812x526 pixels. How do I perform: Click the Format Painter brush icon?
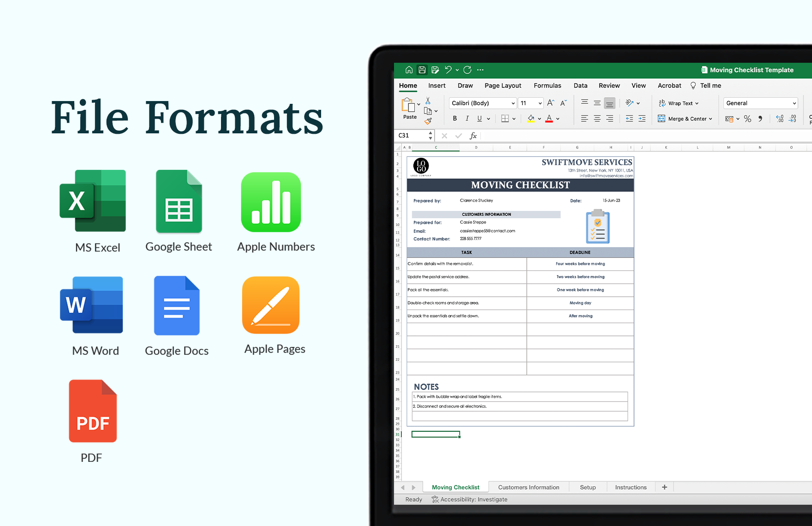point(428,121)
